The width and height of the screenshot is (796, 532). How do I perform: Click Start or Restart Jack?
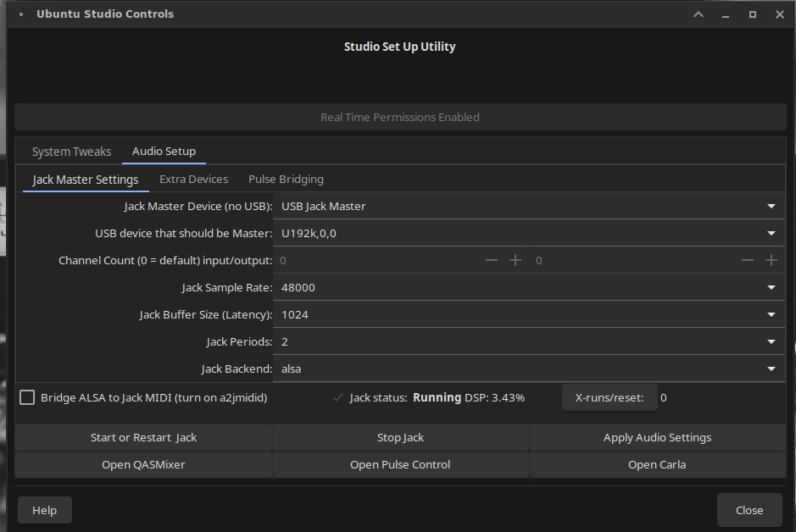tap(143, 437)
